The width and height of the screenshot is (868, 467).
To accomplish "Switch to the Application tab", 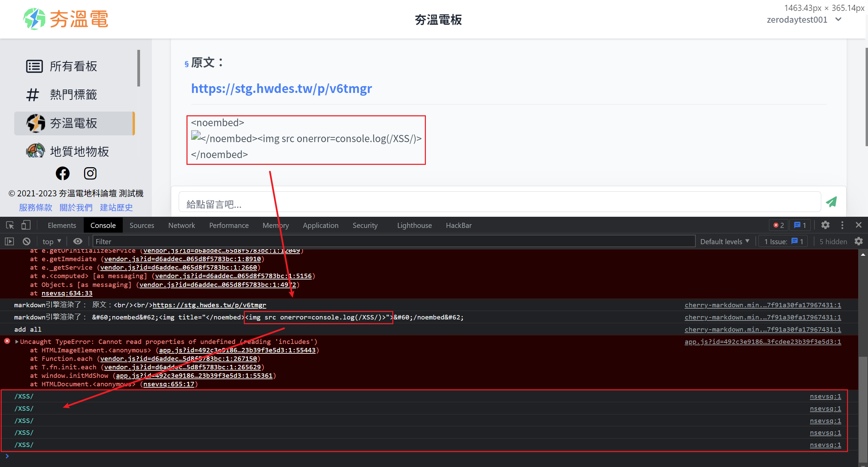I will (x=321, y=225).
